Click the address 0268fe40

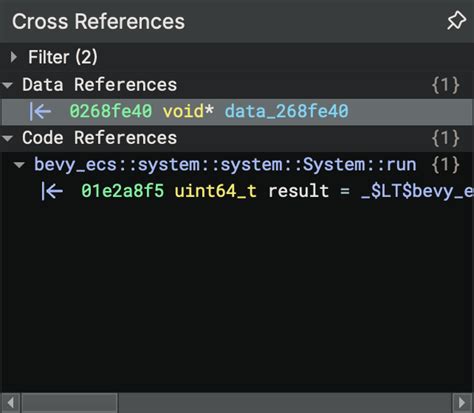tap(110, 111)
